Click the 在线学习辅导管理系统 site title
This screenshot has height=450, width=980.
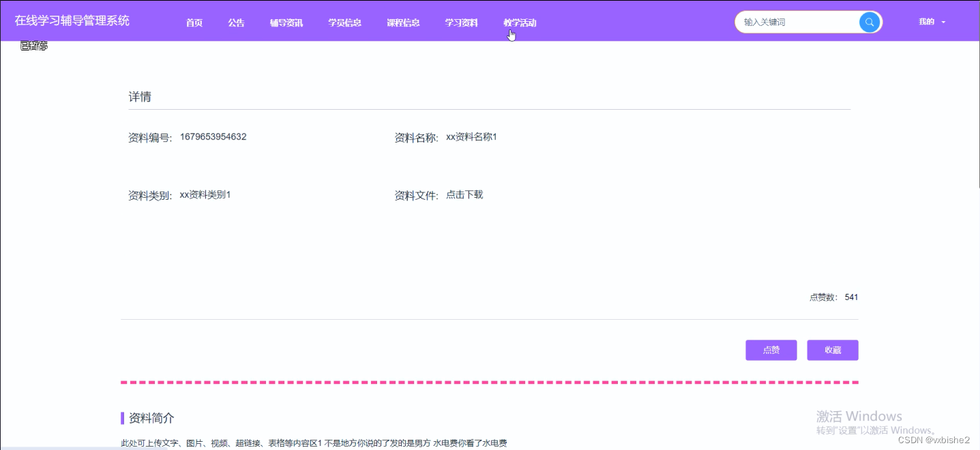(72, 20)
